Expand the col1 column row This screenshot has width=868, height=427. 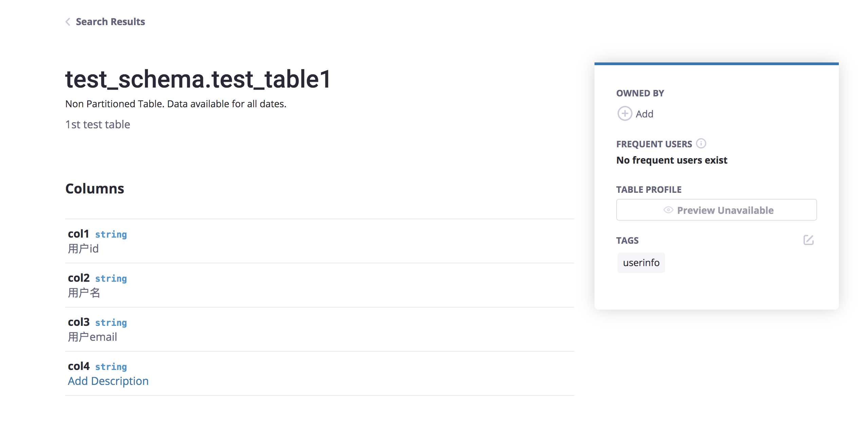320,241
